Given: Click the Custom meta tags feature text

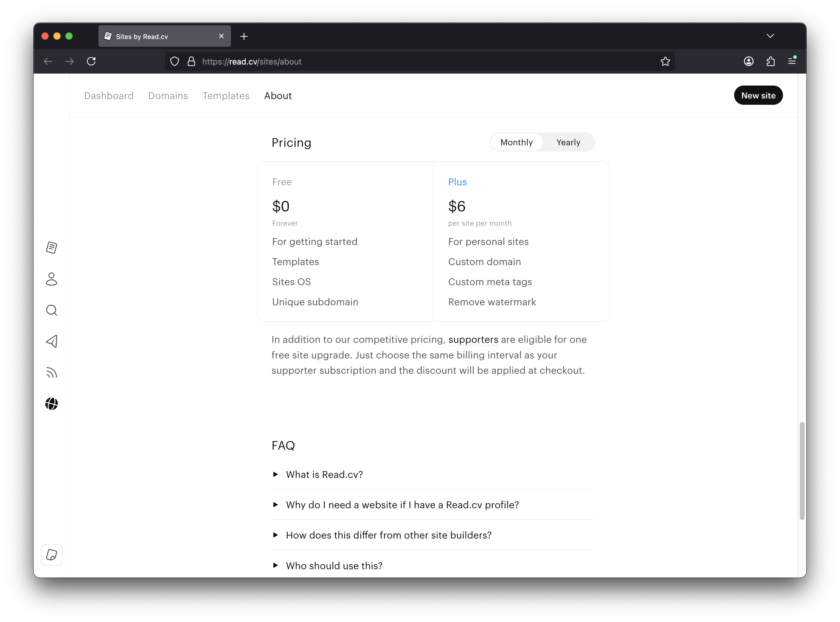Looking at the screenshot, I should click(x=490, y=282).
